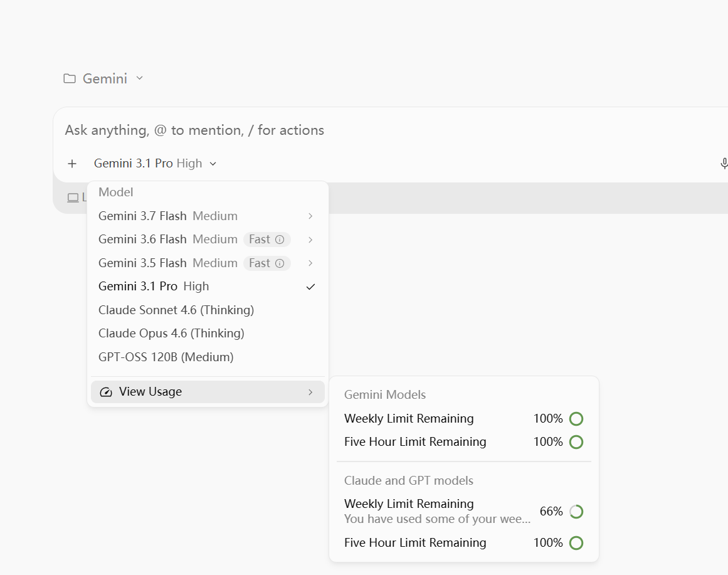Click the plus add-context icon
Screen dimensions: 728x575
pyautogui.click(x=72, y=164)
